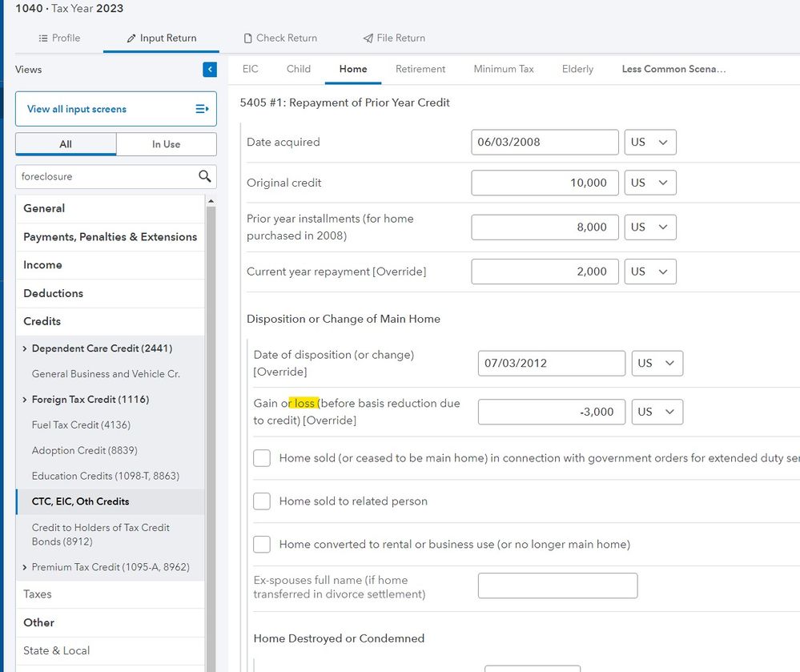Click the list icon beside View all input screens
Image resolution: width=800 pixels, height=672 pixels.
pos(202,109)
